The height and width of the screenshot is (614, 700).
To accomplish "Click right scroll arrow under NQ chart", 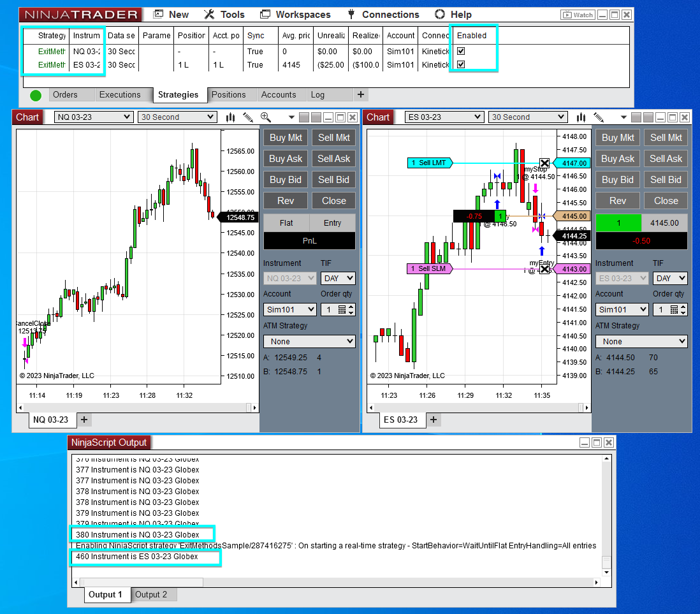I will click(x=255, y=407).
